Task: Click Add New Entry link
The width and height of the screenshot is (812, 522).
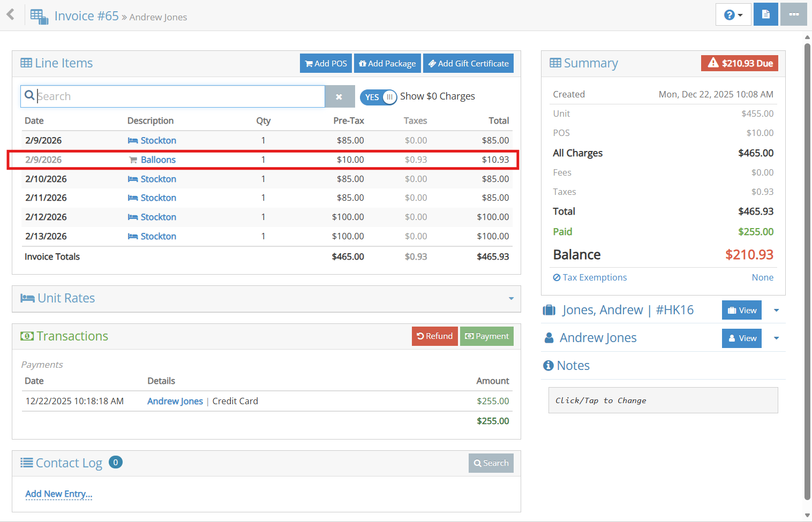Action: [x=59, y=494]
